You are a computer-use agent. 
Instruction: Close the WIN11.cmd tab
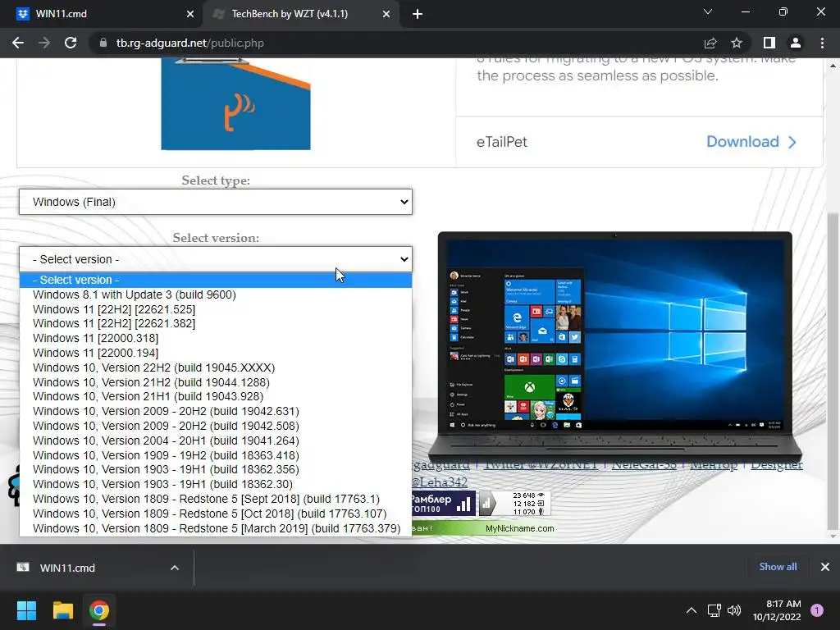click(190, 14)
